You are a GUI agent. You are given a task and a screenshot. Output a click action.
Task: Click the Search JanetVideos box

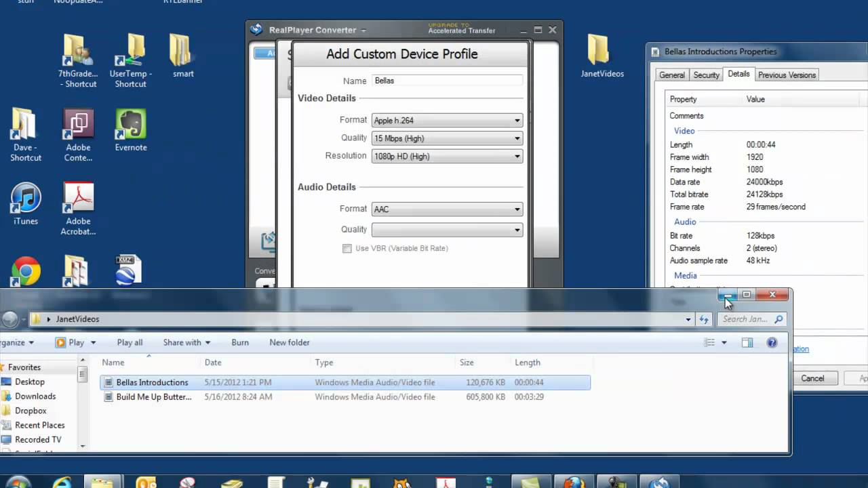click(752, 319)
